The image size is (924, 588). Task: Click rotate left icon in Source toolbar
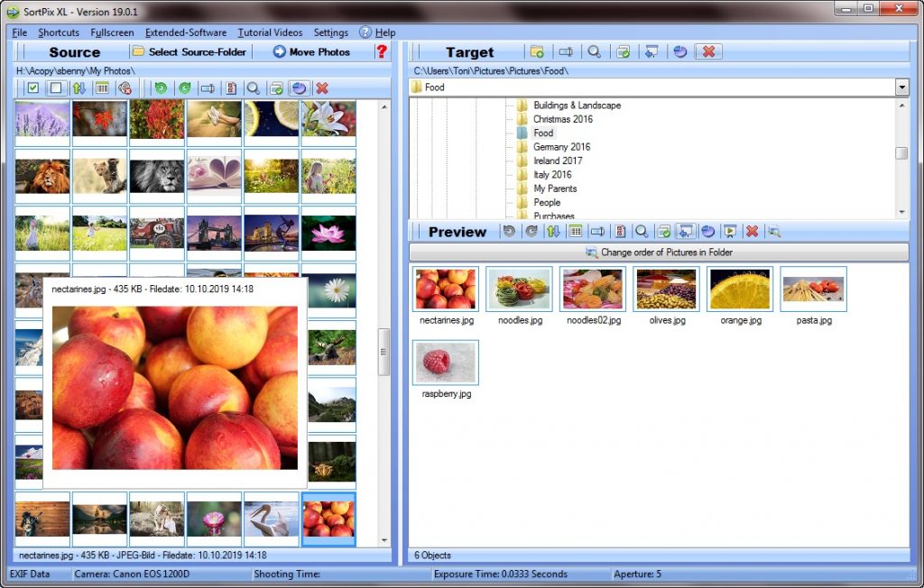[161, 88]
